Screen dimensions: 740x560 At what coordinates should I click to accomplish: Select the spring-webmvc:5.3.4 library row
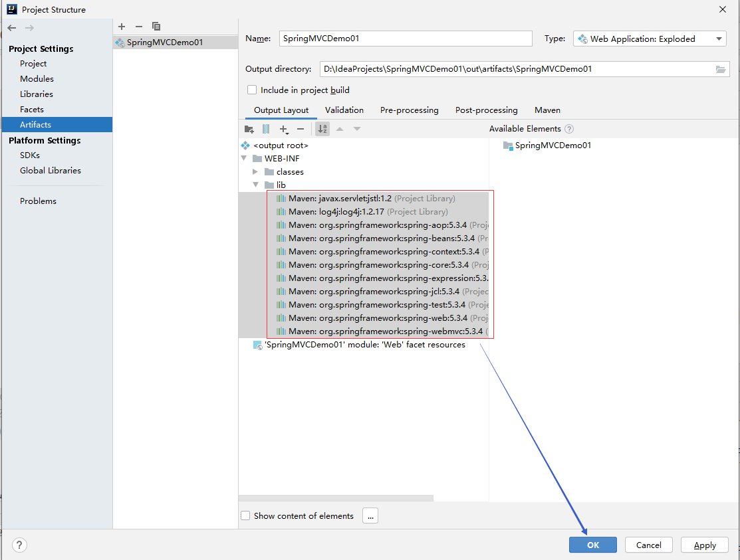[x=364, y=331]
